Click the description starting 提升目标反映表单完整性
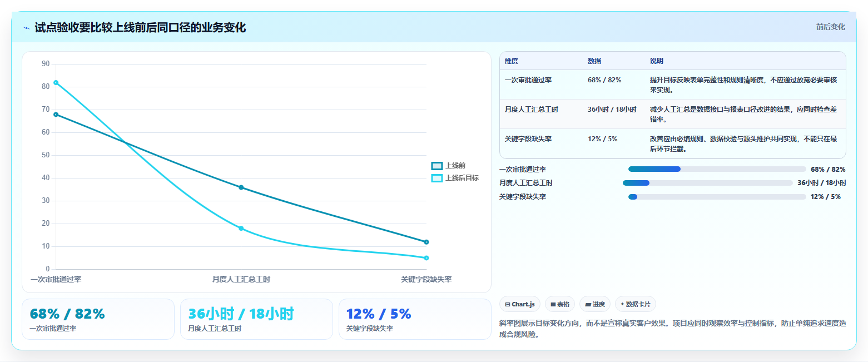The height and width of the screenshot is (362, 868). (743, 85)
